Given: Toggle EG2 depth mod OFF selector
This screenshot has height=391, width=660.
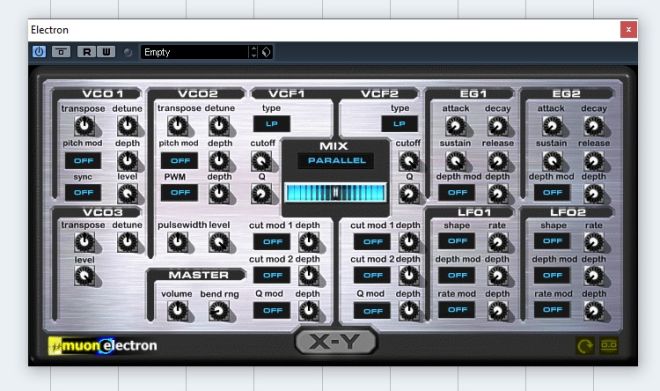Looking at the screenshot, I should [552, 192].
